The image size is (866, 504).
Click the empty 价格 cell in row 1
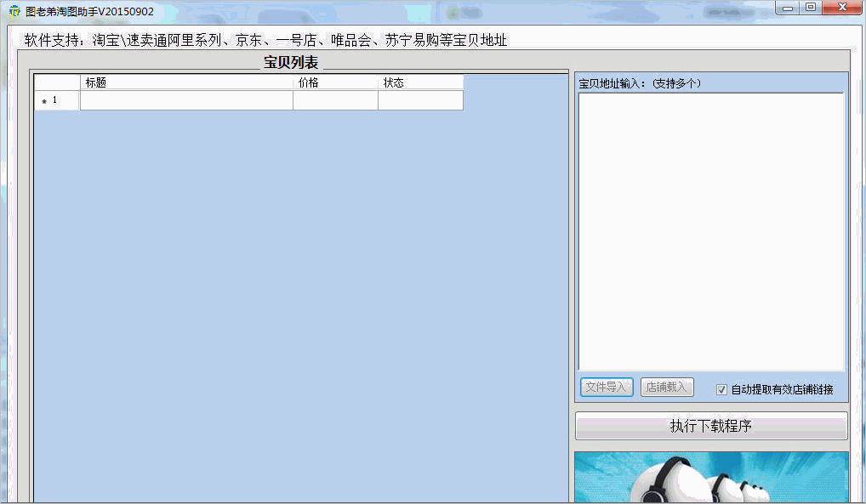335,100
